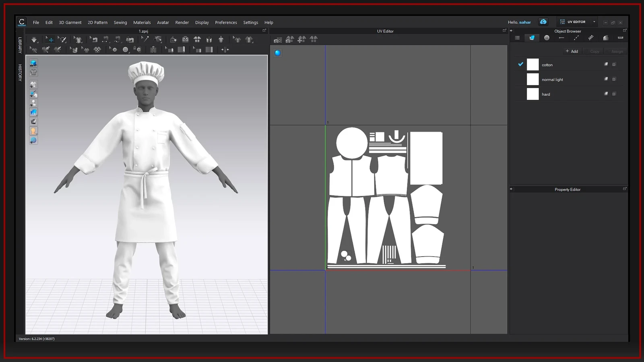Screen dimensions: 644x362
Task: Click the hard fabric white swatch
Action: coord(533,94)
